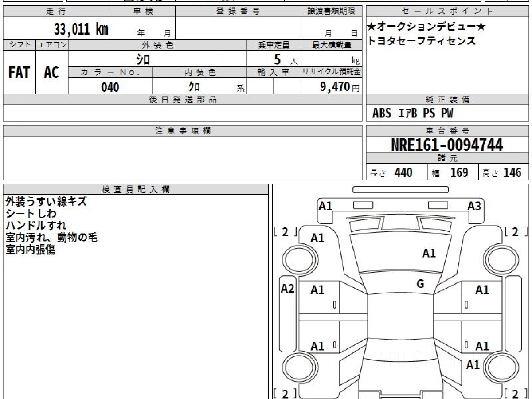The image size is (532, 399).
Task: Select the inspector note 室内内張傷
Action: coord(30,250)
